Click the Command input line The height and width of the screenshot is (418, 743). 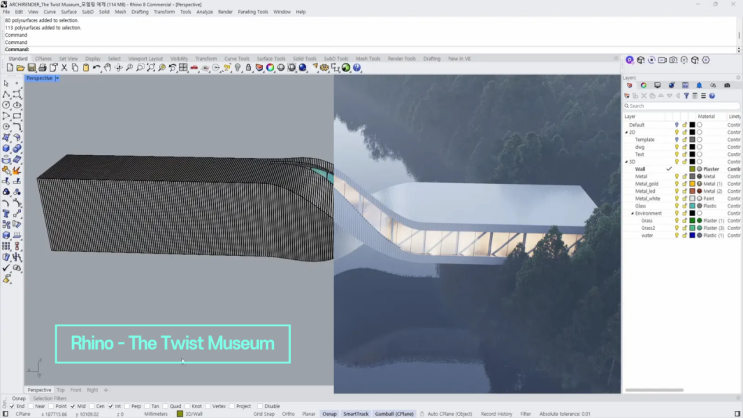[370, 49]
